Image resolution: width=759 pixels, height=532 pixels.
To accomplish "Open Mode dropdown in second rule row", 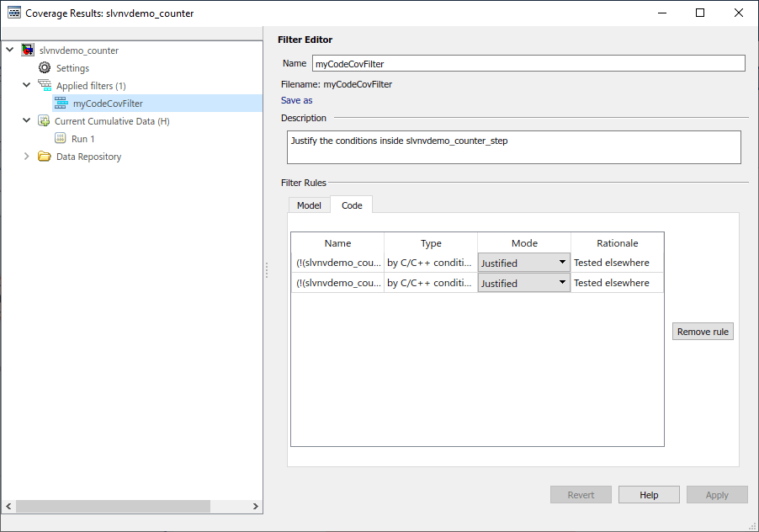I will tap(523, 283).
